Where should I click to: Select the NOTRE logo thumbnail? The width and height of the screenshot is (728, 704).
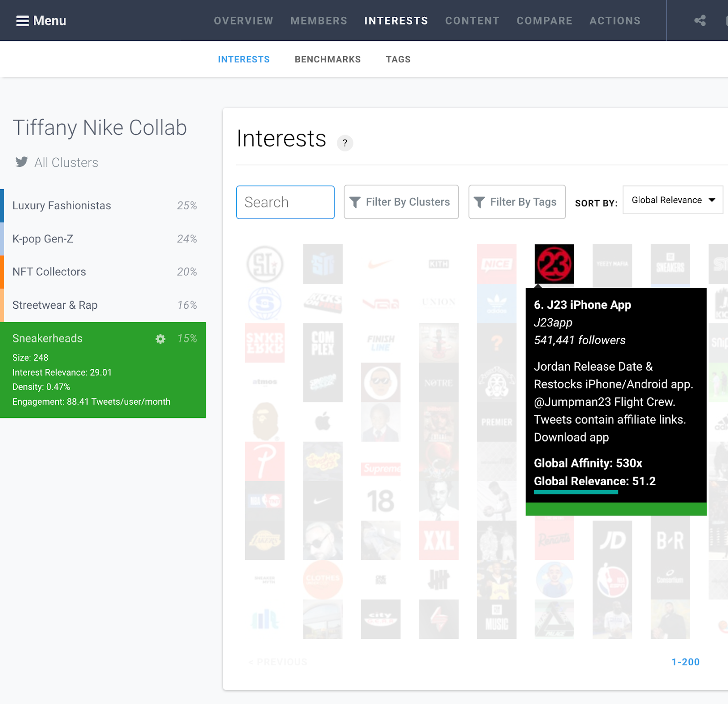[x=439, y=382]
